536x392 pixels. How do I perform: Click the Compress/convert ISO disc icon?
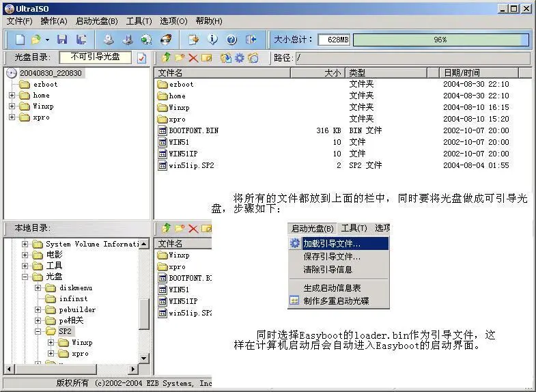(x=147, y=40)
